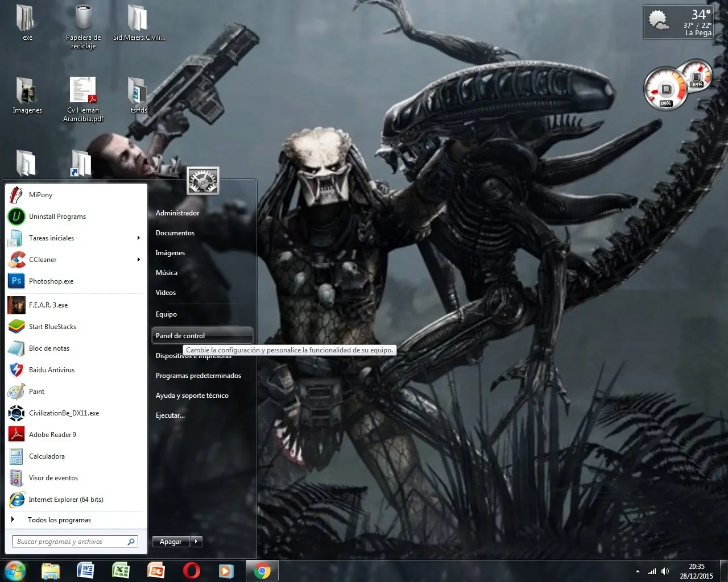Viewport: 728px width, 582px height.
Task: Select Papelera de reciclaje desktop icon
Action: (x=83, y=27)
